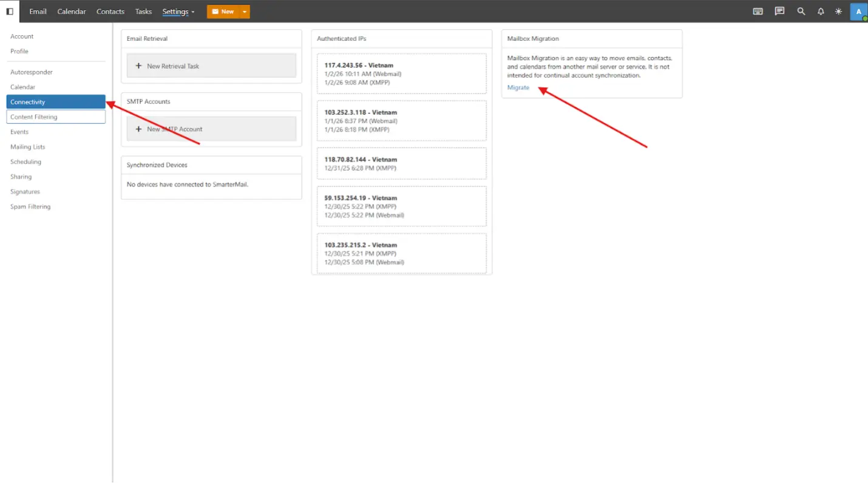Select the 103.252.3.118 - Vietnam IP card
The image size is (868, 484).
coord(402,121)
